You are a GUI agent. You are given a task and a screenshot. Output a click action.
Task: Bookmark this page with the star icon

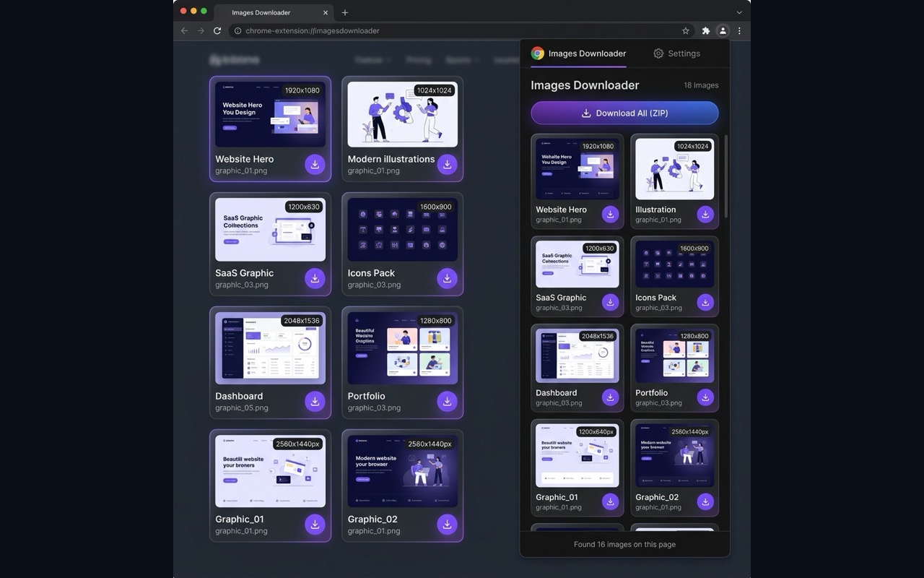click(x=686, y=31)
